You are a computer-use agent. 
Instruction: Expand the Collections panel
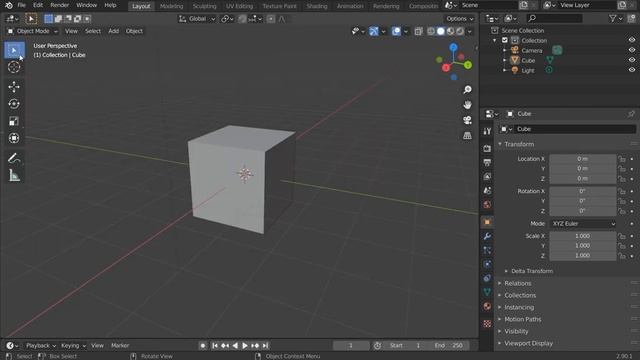pyautogui.click(x=516, y=295)
